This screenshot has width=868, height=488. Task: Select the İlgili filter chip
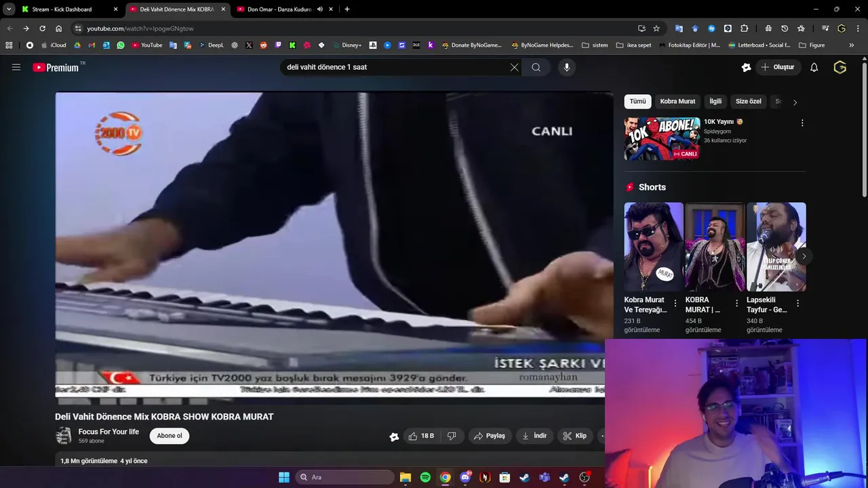coord(715,102)
